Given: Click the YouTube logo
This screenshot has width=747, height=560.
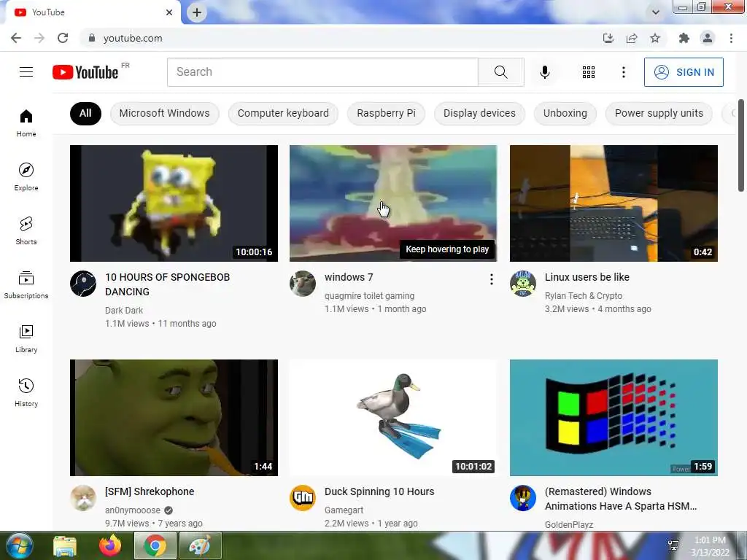Looking at the screenshot, I should click(85, 72).
